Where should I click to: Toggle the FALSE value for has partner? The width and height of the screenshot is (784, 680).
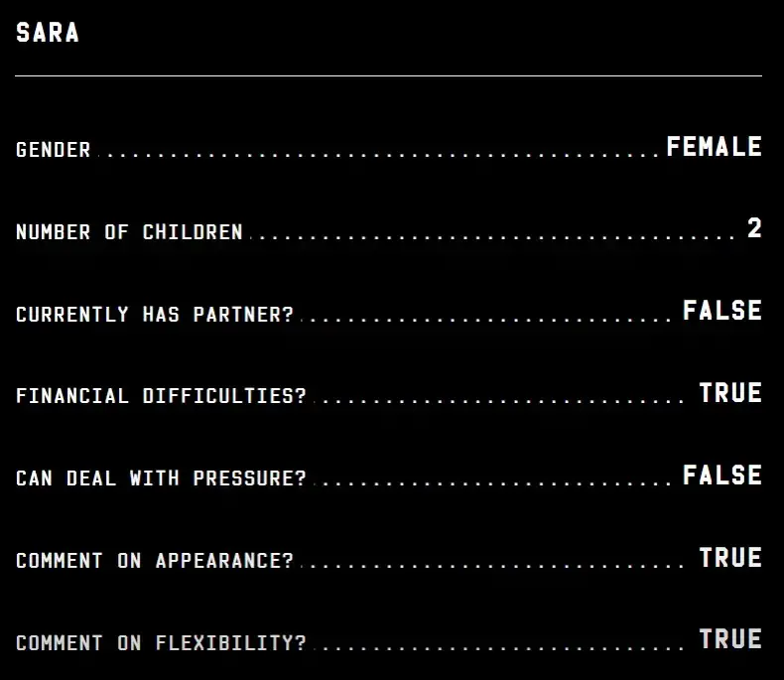(721, 311)
